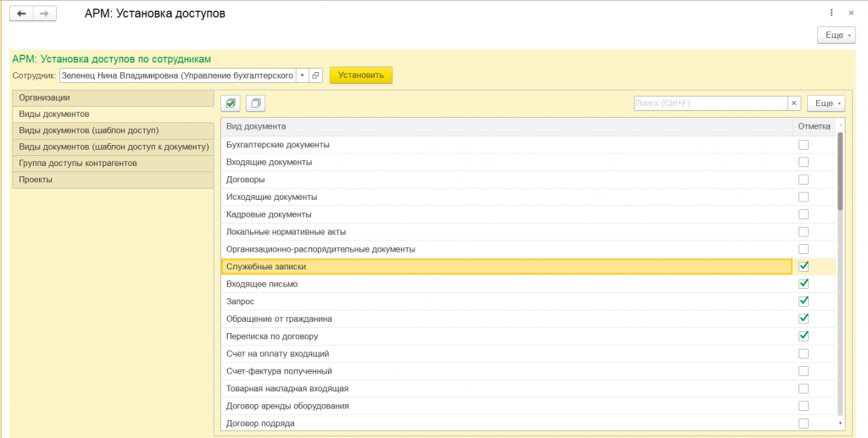Select the Бухгалтерские документы row
This screenshot has height=438, width=868.
tap(529, 145)
